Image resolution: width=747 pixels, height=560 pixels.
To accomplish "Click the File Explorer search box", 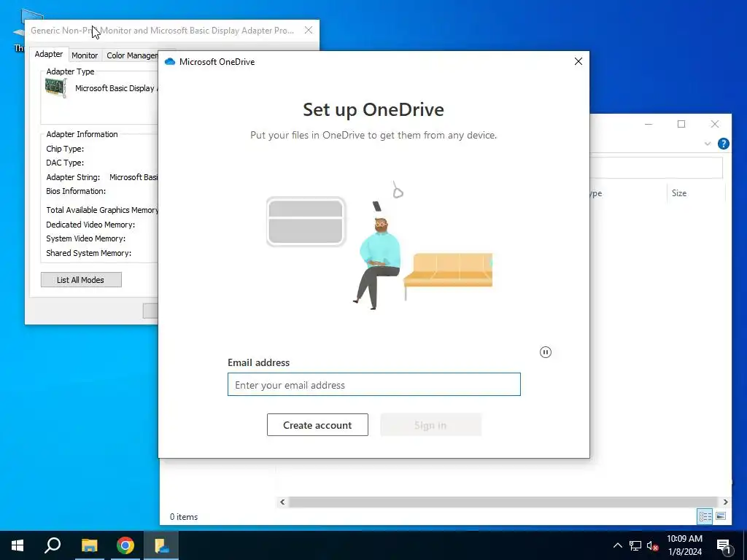I will pyautogui.click(x=656, y=168).
